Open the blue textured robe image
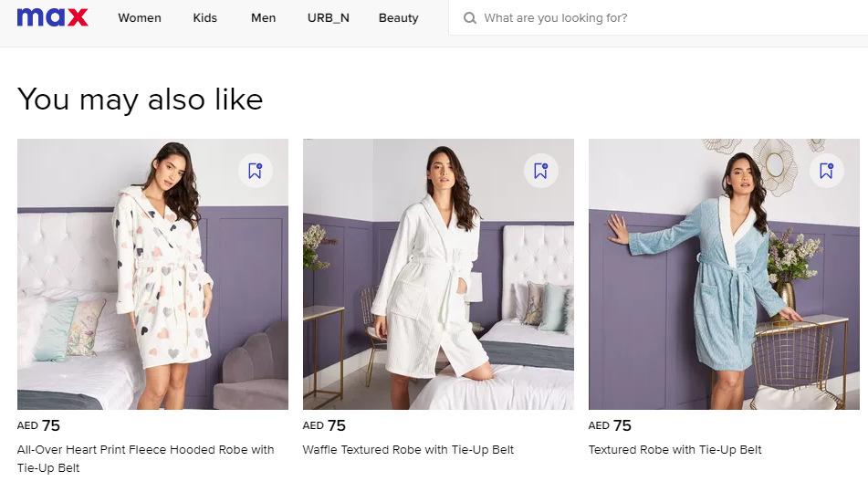 (x=724, y=274)
